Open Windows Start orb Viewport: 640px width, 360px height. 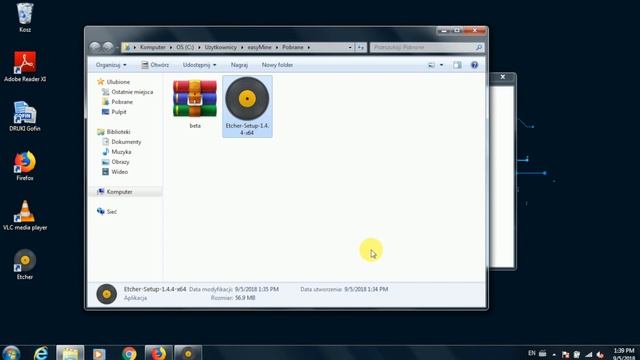[11, 353]
